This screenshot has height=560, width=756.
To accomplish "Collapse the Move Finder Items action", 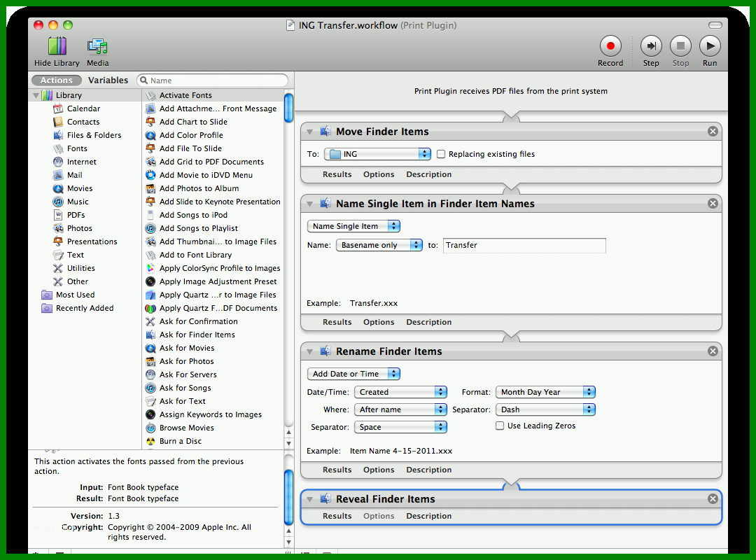I will click(x=310, y=132).
